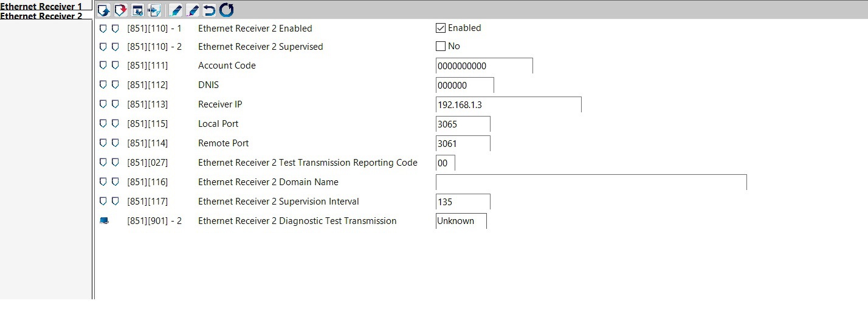Click the empty Domain Name input field

coord(591,182)
